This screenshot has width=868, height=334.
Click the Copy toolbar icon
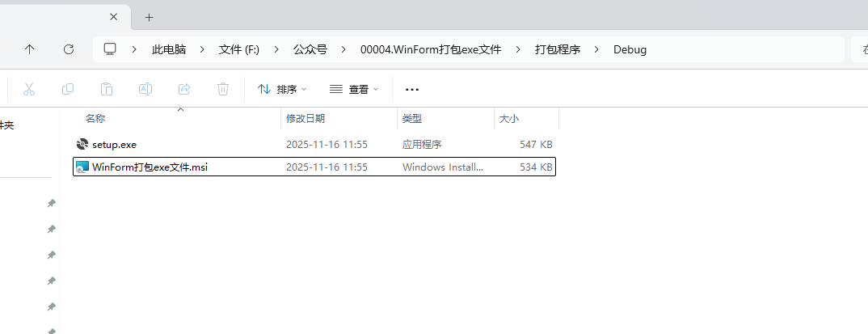pos(68,89)
